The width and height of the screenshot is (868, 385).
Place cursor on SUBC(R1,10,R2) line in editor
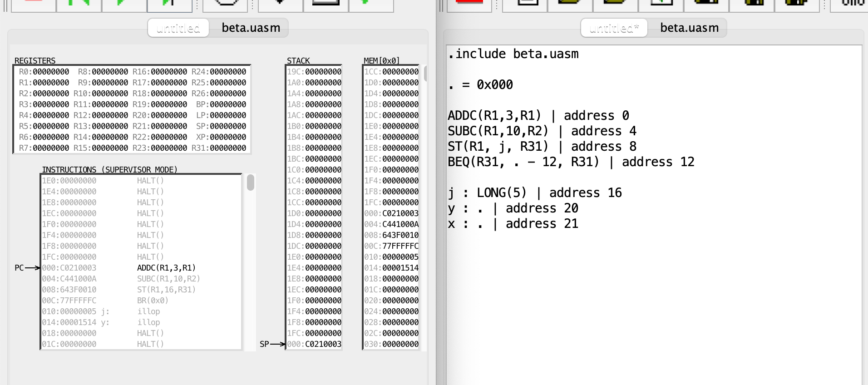click(x=542, y=131)
